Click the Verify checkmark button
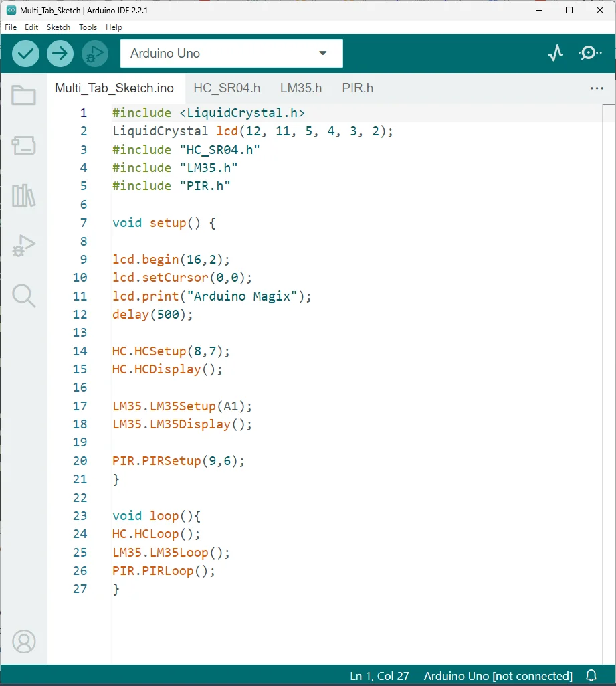 pos(26,54)
